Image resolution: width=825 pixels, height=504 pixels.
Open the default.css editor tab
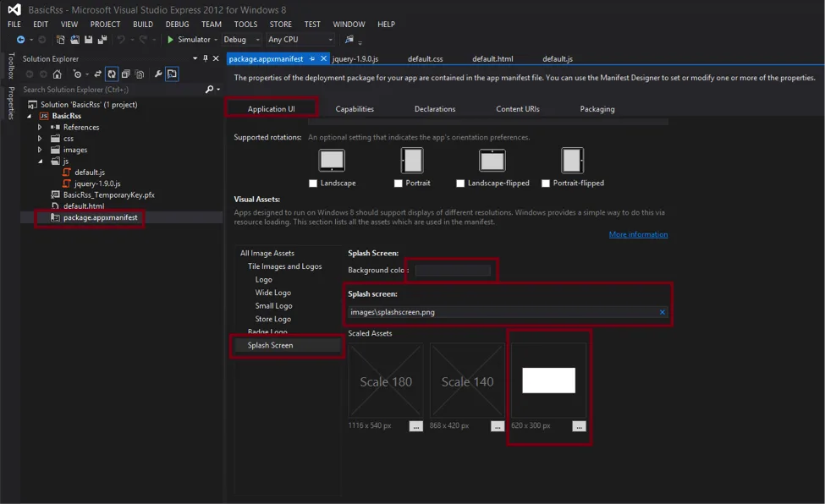point(425,59)
